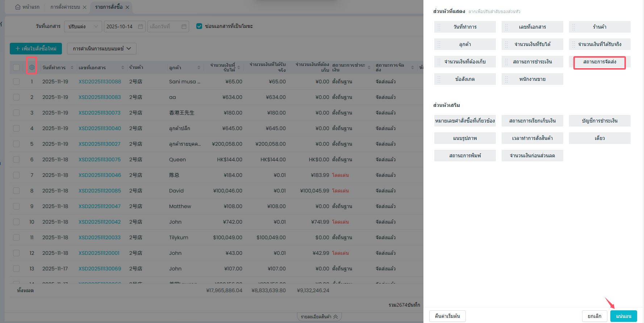Click the home icon in หน้าแรก tab
The width and height of the screenshot is (644, 323).
[x=18, y=7]
